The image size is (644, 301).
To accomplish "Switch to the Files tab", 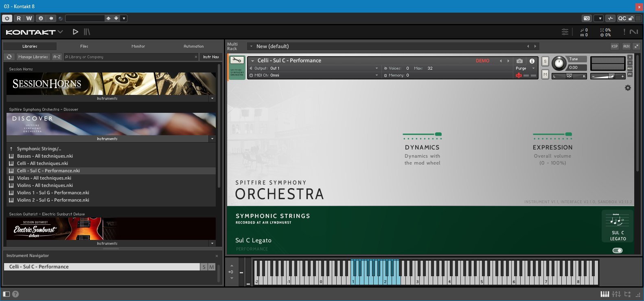I will coord(84,46).
